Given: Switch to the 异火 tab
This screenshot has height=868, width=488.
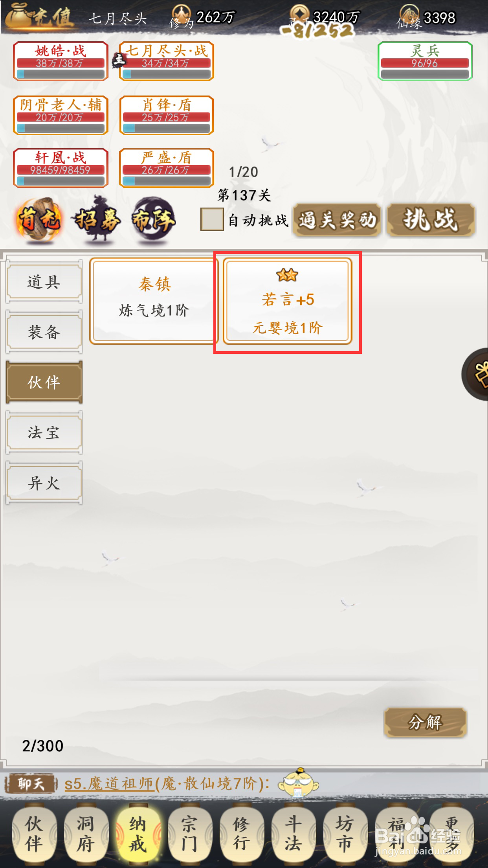Looking at the screenshot, I should pyautogui.click(x=44, y=483).
